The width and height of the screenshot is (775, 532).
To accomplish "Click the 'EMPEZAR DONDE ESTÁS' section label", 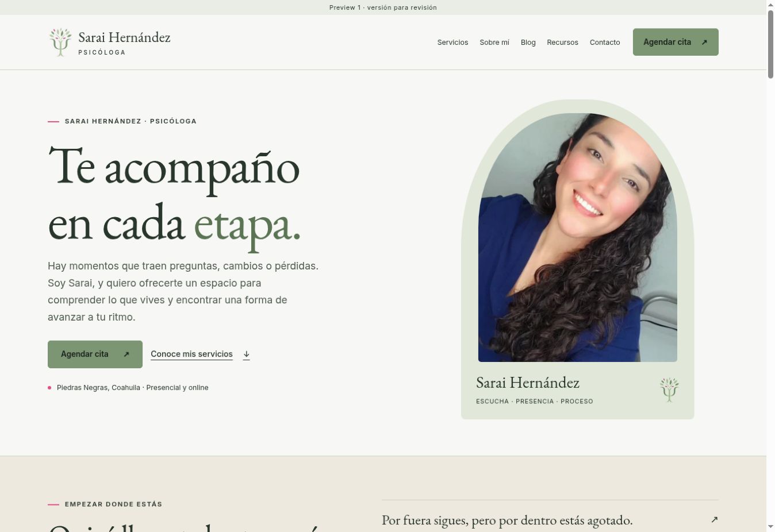I will (113, 504).
